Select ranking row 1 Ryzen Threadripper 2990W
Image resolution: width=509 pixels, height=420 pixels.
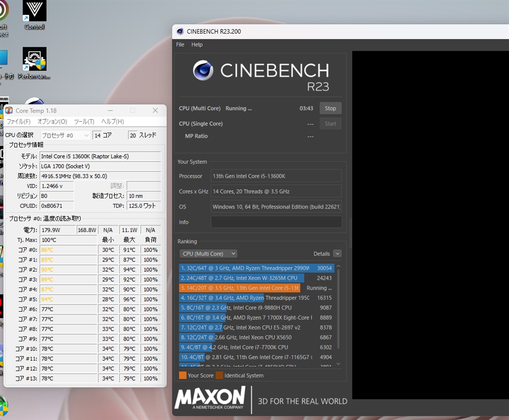tap(256, 268)
